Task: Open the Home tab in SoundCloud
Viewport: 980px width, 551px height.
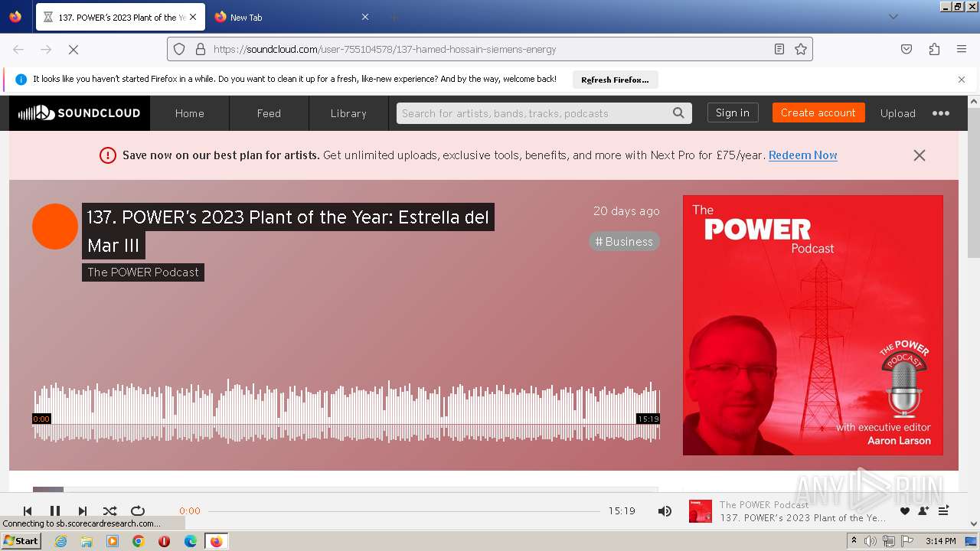Action: point(189,113)
